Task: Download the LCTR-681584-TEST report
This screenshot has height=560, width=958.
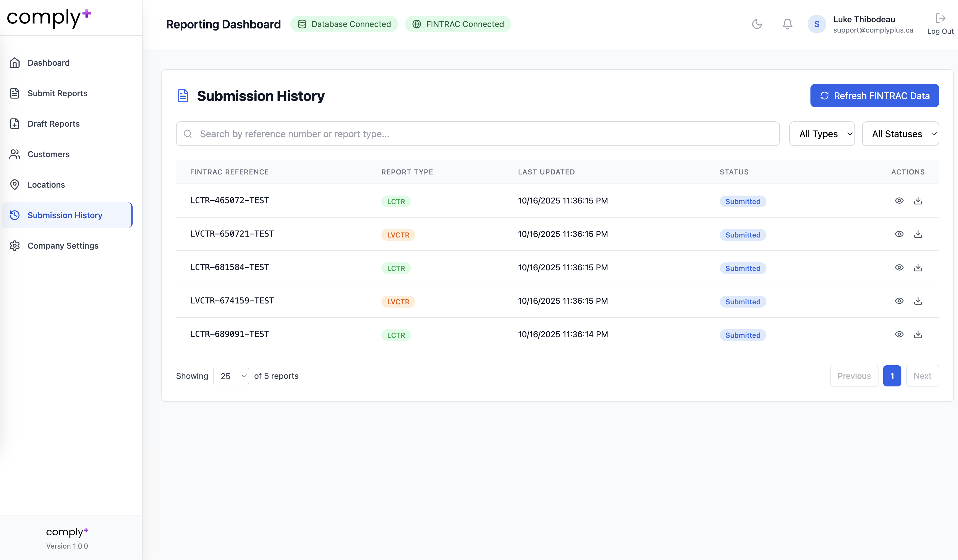Action: (918, 267)
